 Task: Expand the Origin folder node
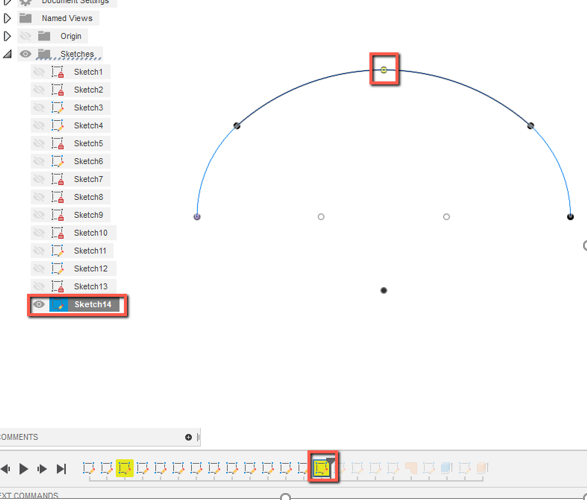click(x=7, y=36)
